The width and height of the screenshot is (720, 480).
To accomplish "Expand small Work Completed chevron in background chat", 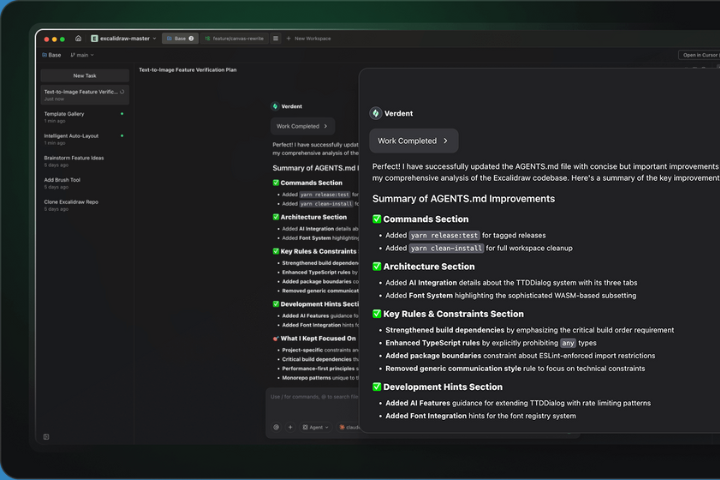I will [x=326, y=126].
